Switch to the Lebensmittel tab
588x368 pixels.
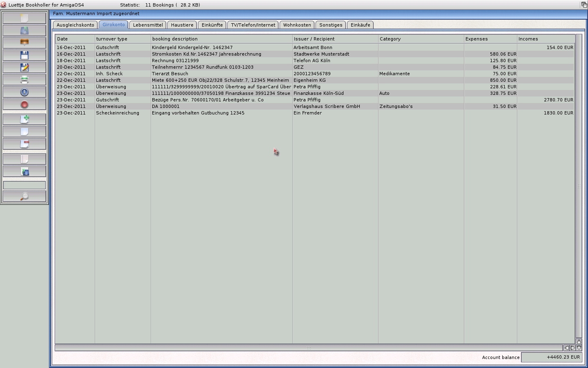(148, 25)
